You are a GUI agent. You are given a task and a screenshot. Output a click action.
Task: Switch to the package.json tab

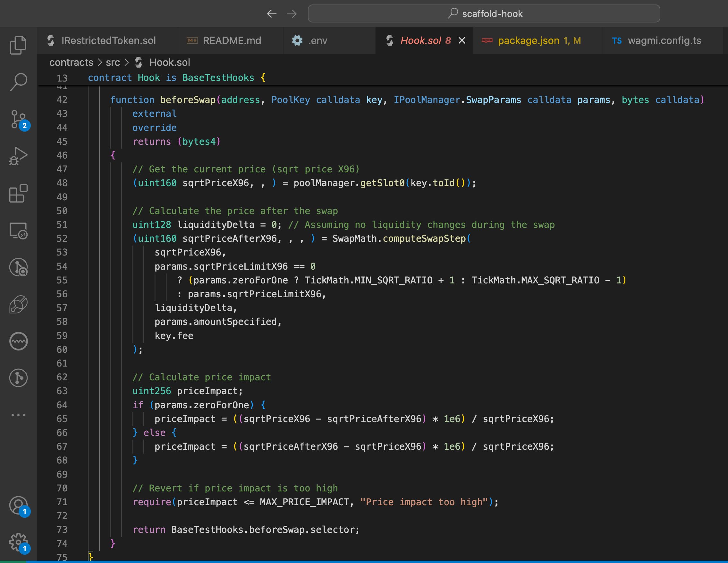click(538, 40)
